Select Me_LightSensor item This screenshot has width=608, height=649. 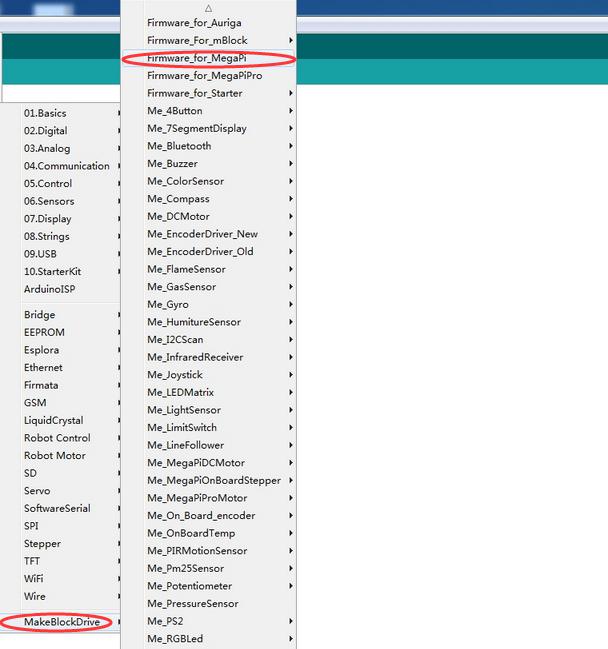pos(209,410)
